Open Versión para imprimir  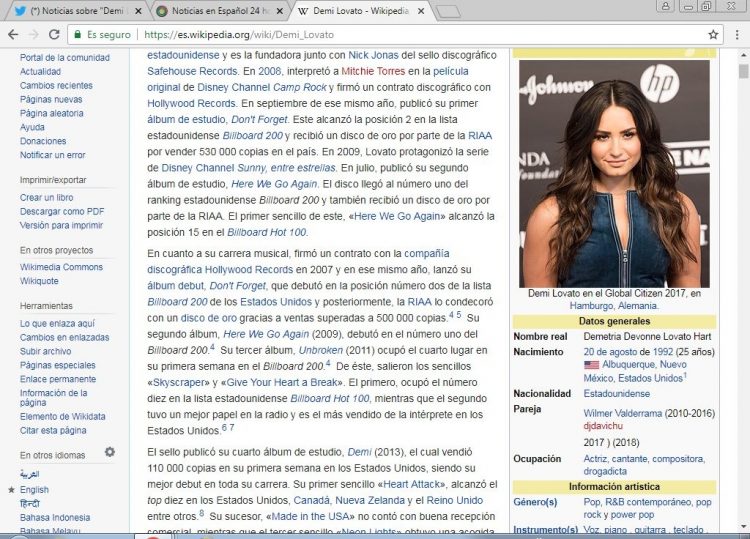point(61,225)
